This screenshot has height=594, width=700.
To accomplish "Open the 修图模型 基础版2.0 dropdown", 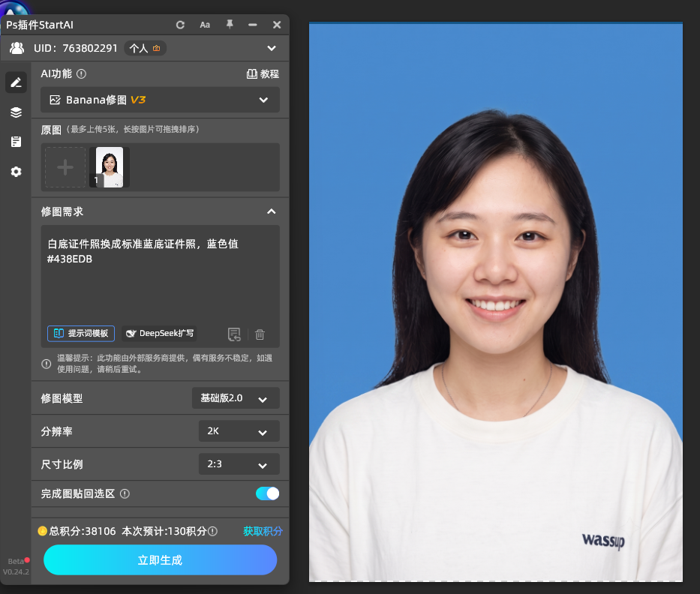I will click(236, 398).
